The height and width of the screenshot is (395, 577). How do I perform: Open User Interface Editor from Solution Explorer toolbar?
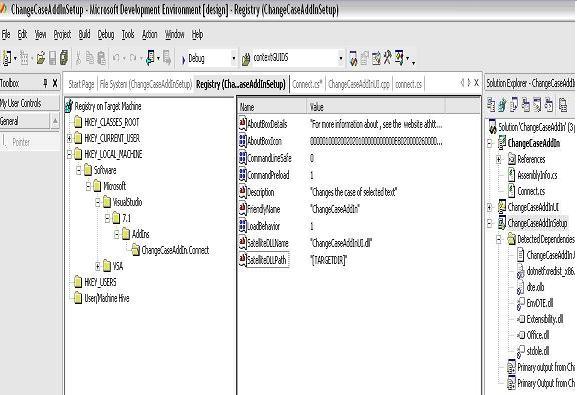click(x=526, y=105)
